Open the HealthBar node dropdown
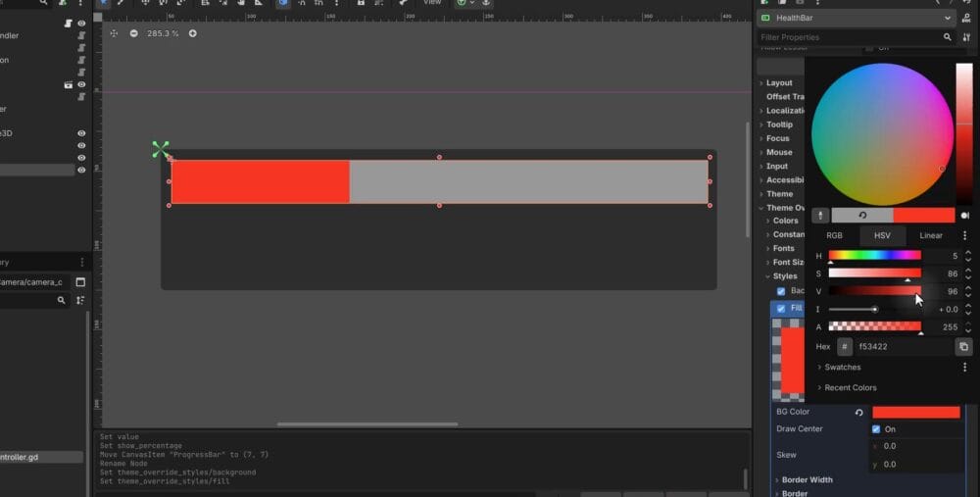The image size is (980, 497). (856, 18)
